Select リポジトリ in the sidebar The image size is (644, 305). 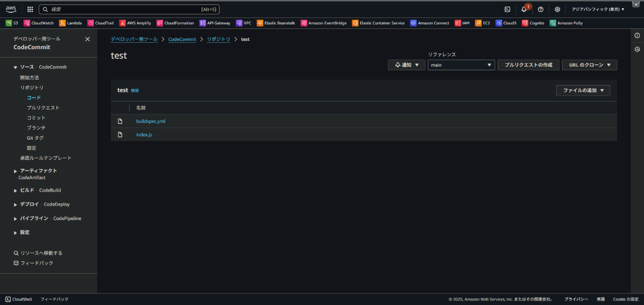coord(32,87)
